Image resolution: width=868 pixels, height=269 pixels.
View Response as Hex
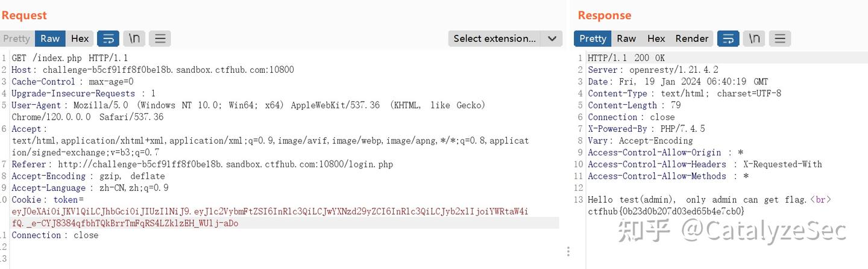[x=656, y=39]
